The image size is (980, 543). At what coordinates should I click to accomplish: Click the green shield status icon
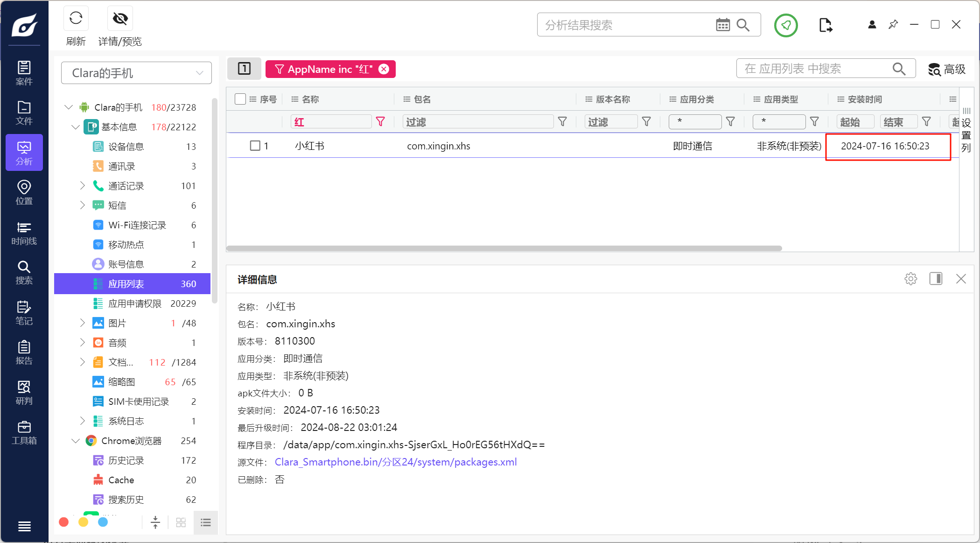(x=786, y=25)
